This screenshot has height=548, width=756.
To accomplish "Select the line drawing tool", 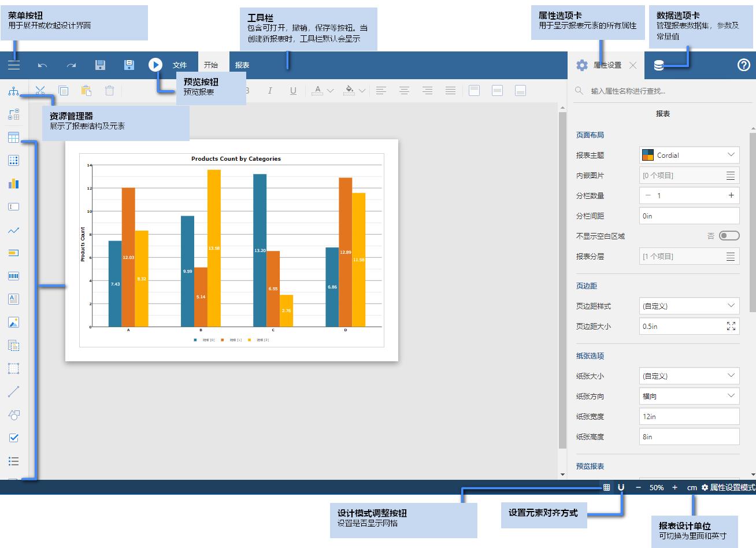I will tap(13, 391).
